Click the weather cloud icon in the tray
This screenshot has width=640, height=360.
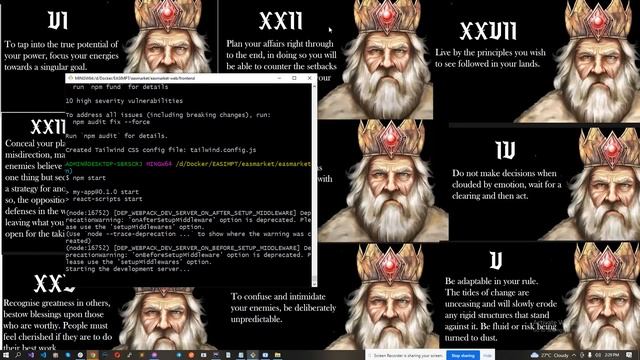coord(534,355)
